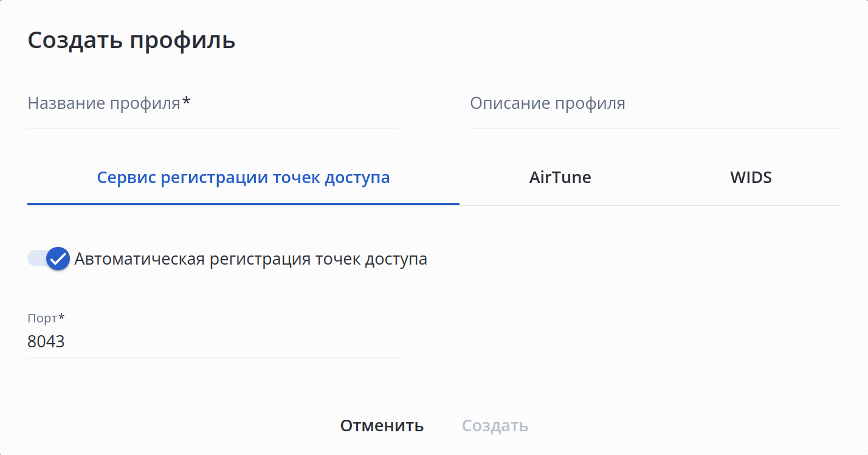Click the underline beneath Название профиля
Viewport: 868px width, 455px height.
click(213, 128)
